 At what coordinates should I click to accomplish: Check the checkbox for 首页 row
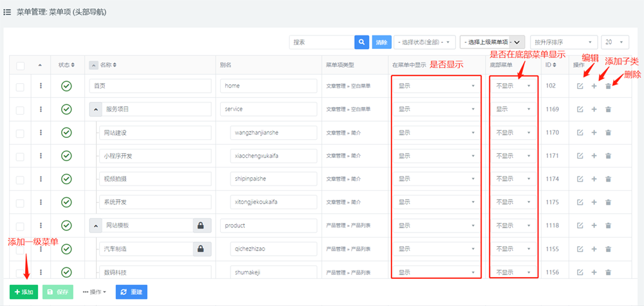(20, 86)
